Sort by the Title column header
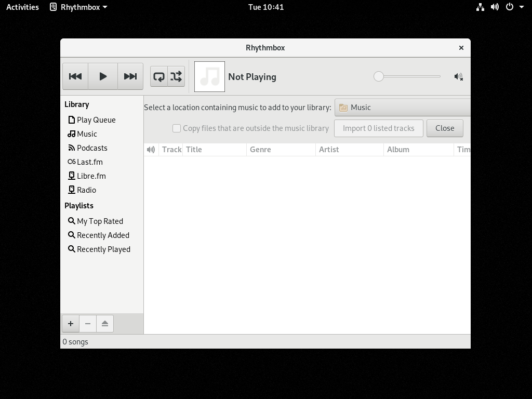The width and height of the screenshot is (532, 399). point(215,150)
